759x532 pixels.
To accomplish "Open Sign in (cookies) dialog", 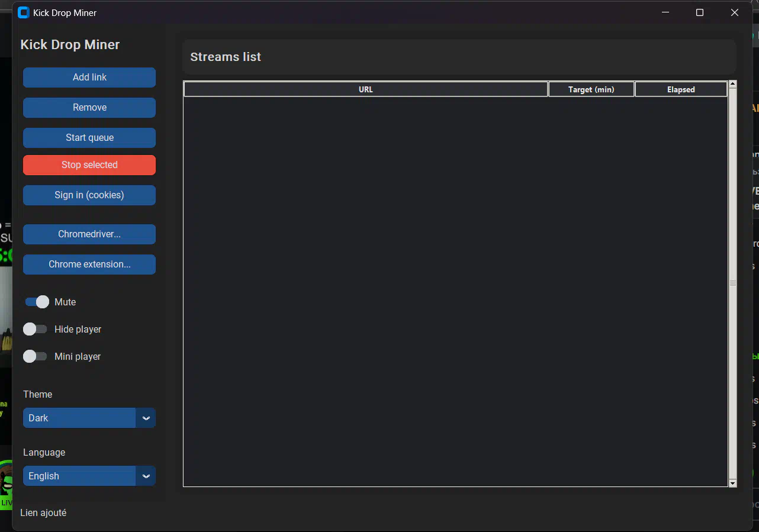I will (x=89, y=195).
